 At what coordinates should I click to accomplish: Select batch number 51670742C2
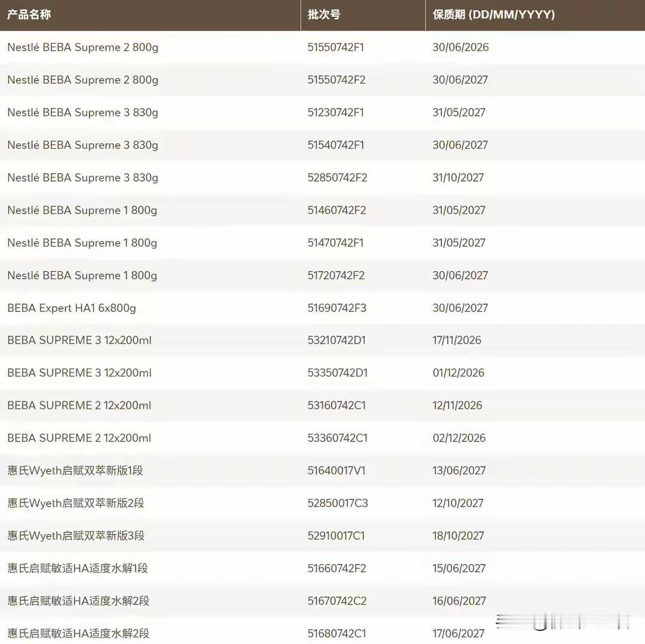pos(337,601)
